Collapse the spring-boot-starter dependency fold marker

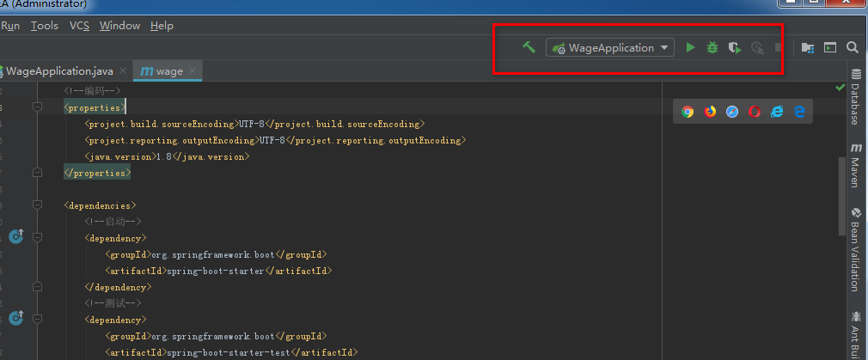pos(37,238)
